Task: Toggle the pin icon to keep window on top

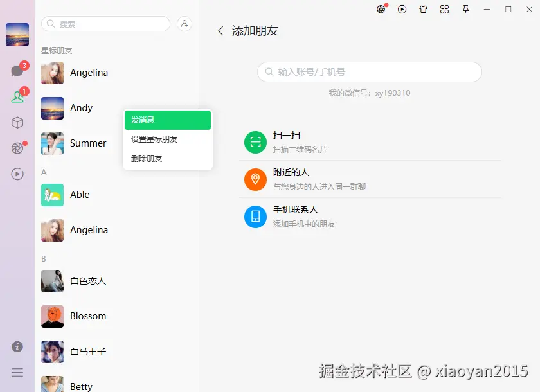Action: pyautogui.click(x=465, y=9)
